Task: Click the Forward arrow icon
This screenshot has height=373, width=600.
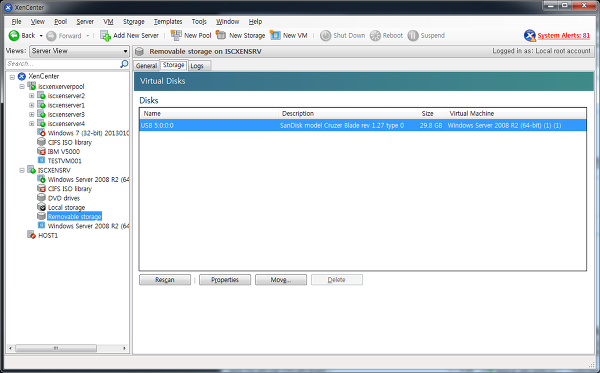Action: (x=51, y=36)
